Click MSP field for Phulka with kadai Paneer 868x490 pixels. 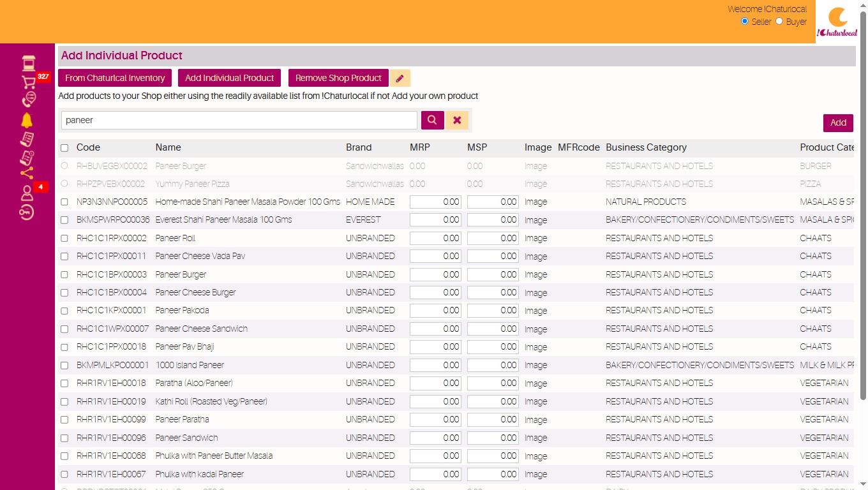[493, 474]
